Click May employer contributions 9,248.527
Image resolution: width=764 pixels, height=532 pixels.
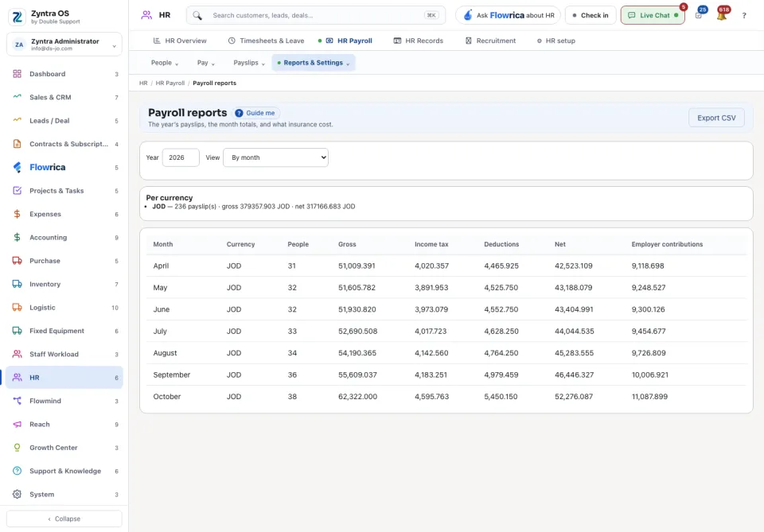tap(648, 288)
